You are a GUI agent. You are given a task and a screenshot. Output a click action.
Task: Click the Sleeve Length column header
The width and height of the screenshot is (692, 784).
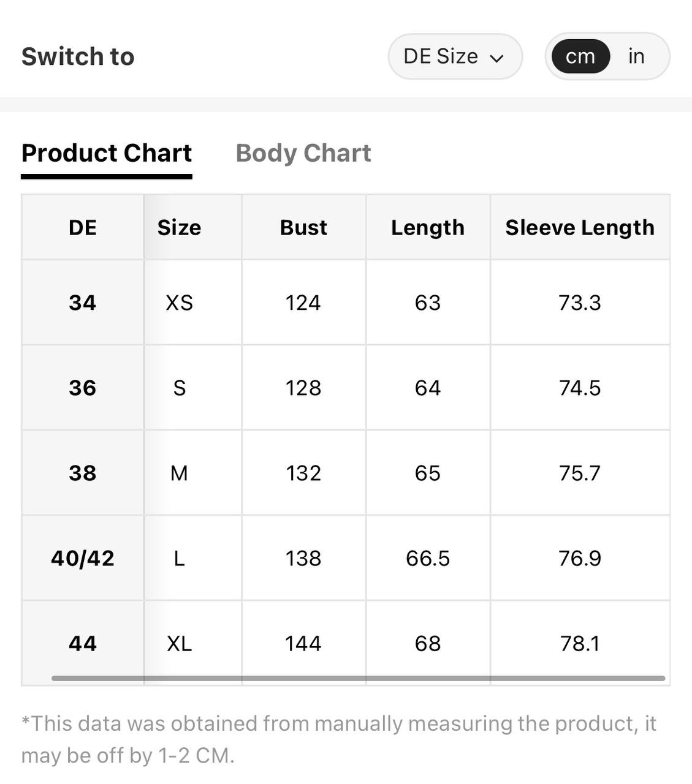580,227
